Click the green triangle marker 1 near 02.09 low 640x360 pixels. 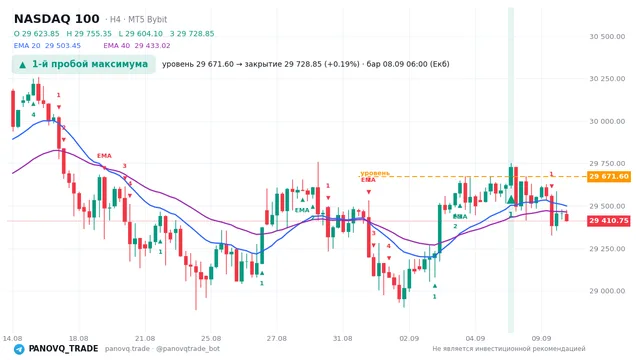coord(435,286)
